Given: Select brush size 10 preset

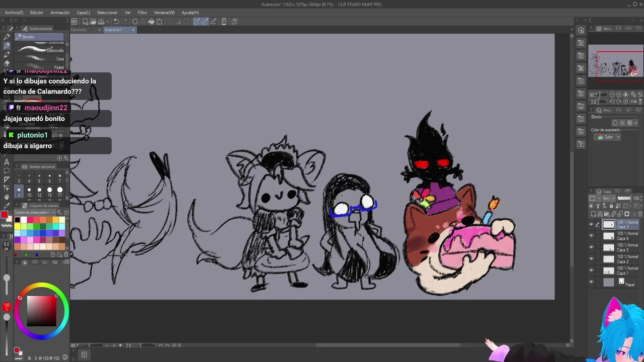Looking at the screenshot, I should click(x=29, y=192).
